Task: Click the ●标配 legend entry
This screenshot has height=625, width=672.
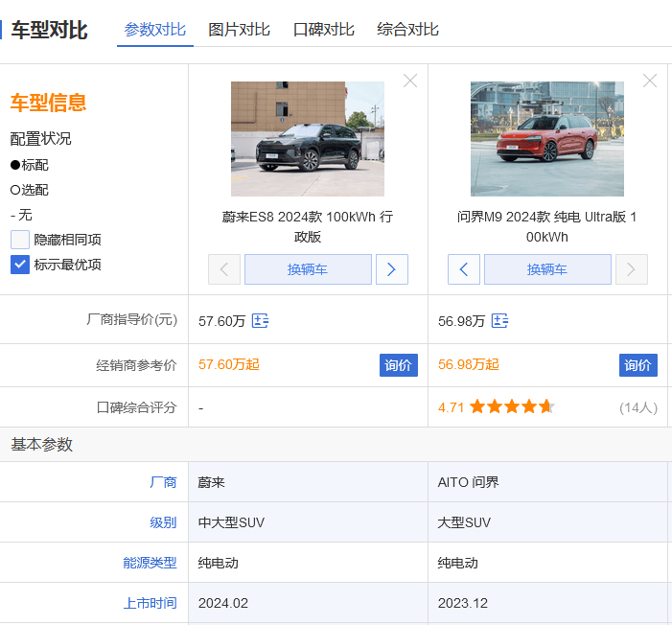Action: point(30,165)
